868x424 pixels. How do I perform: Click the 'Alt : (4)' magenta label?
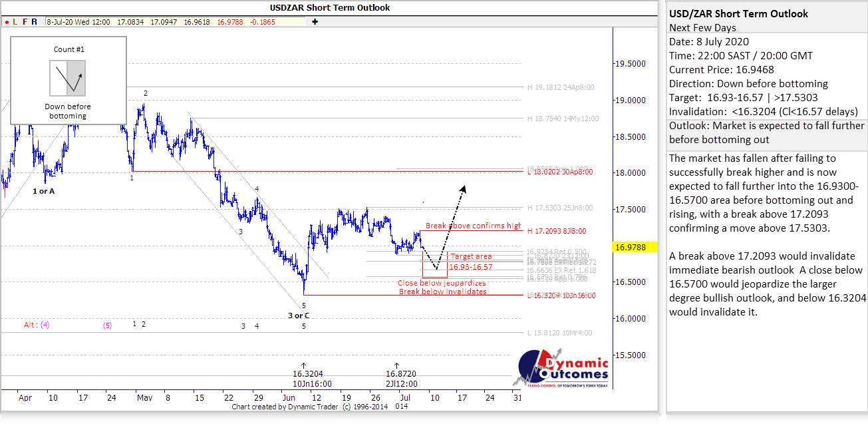(x=37, y=325)
